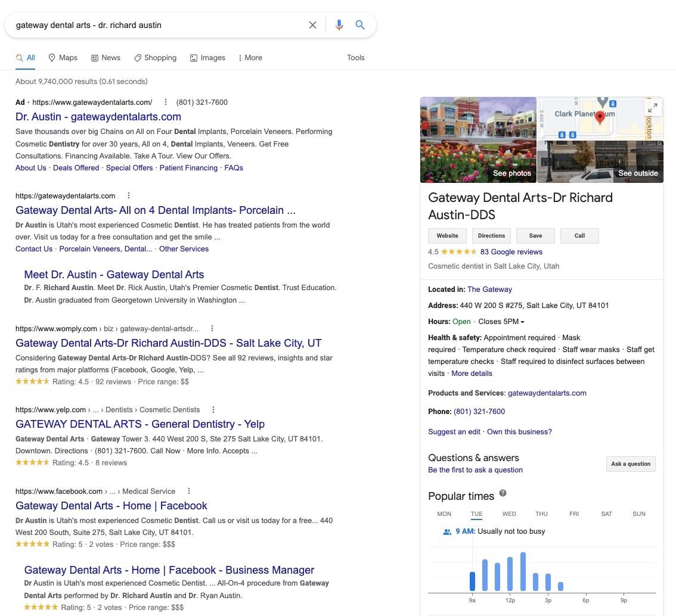Open GATEWAY DENTAL ARTS - General Dentistry - Yelp
676x616 pixels.
click(x=140, y=424)
